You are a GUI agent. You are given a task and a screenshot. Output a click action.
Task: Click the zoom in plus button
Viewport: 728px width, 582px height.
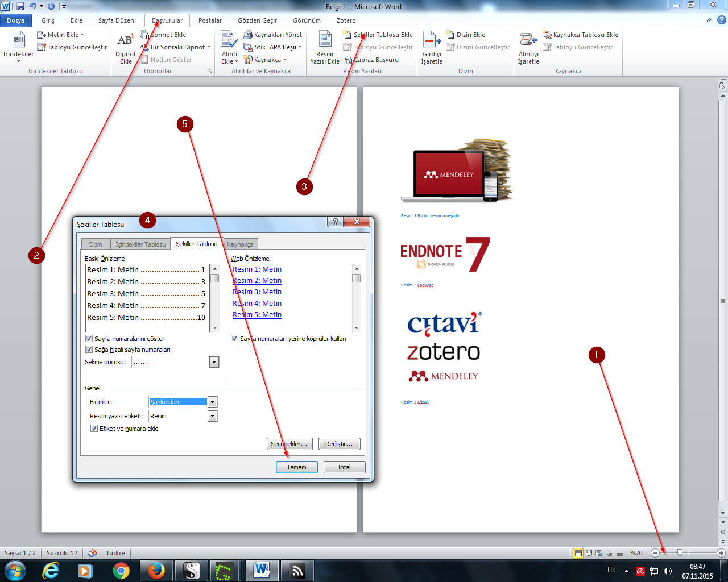pos(721,553)
